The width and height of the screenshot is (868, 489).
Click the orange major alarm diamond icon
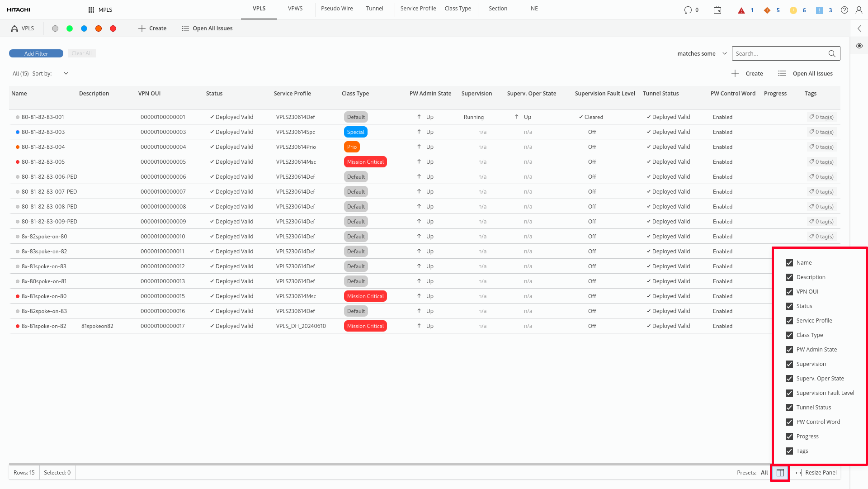tap(767, 10)
